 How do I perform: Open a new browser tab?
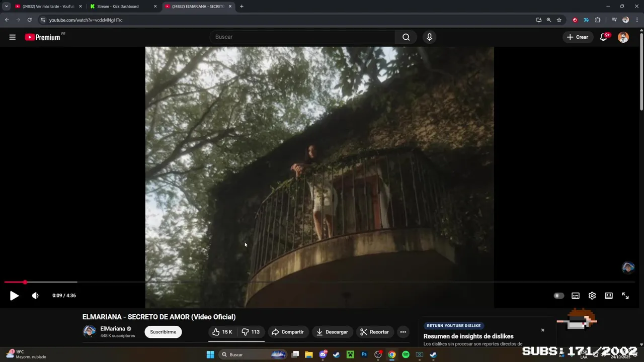[242, 7]
